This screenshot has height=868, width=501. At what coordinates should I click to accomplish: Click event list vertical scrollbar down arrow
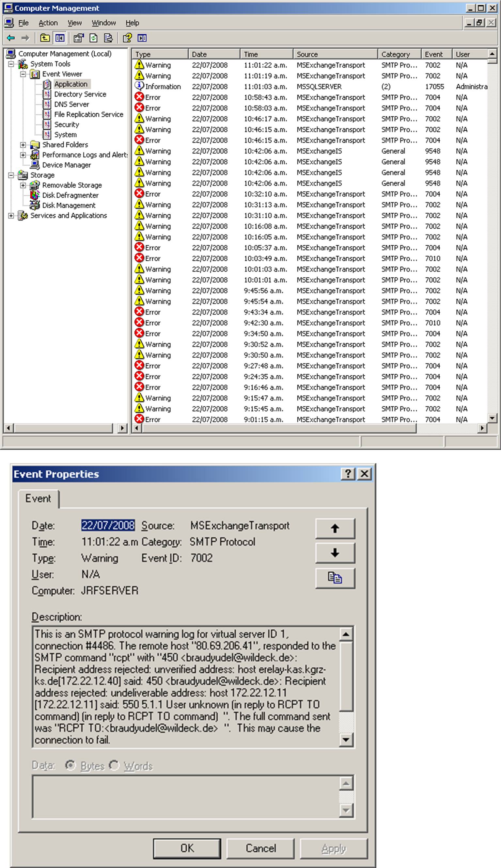492,418
